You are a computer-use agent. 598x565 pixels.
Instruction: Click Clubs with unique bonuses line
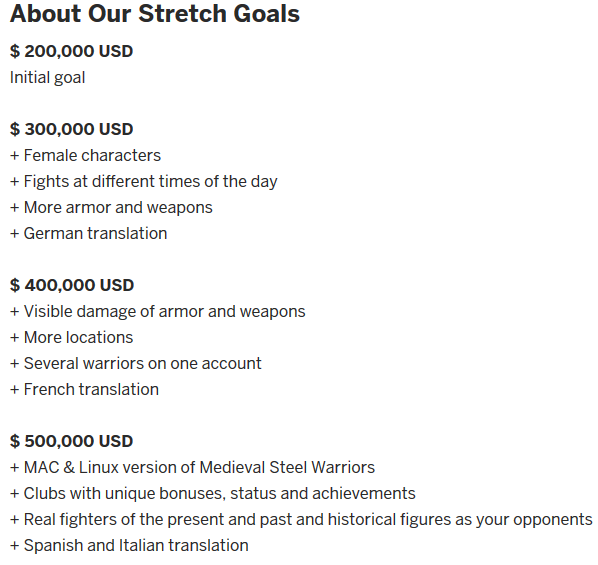coord(212,494)
